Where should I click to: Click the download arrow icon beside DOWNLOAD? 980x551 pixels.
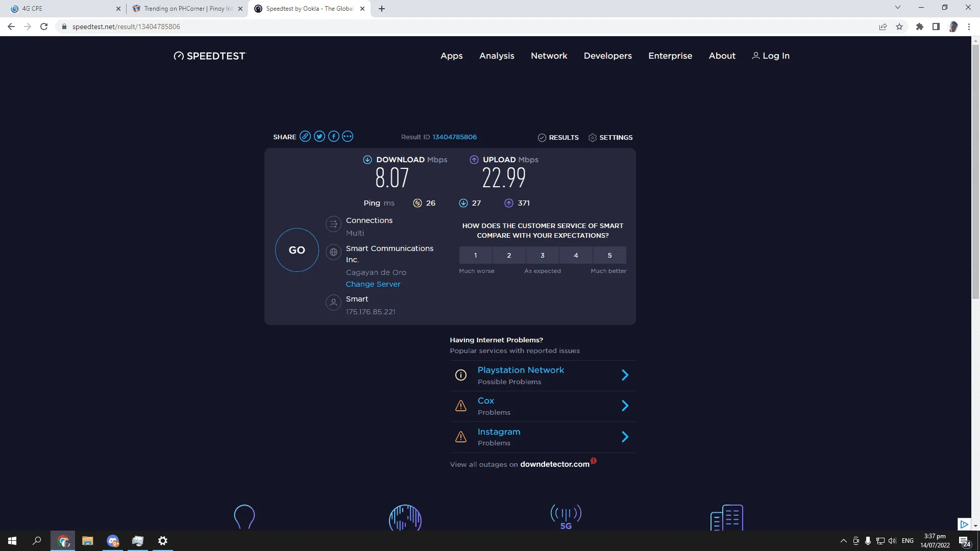367,160
